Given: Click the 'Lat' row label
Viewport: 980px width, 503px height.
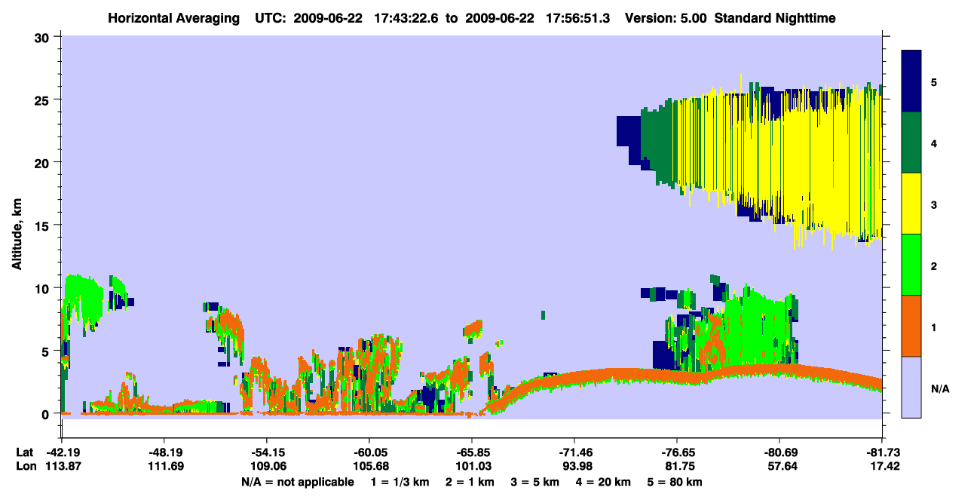Looking at the screenshot, I should pos(24,453).
